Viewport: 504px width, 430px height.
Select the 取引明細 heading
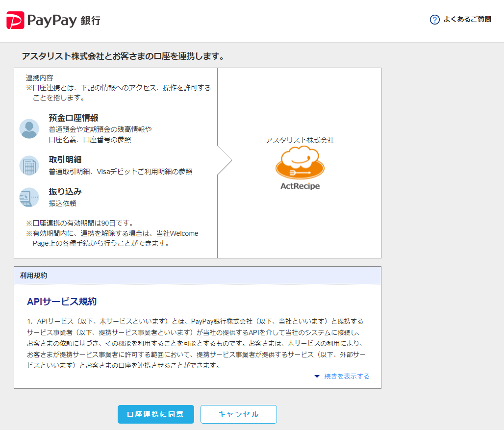pos(65,160)
